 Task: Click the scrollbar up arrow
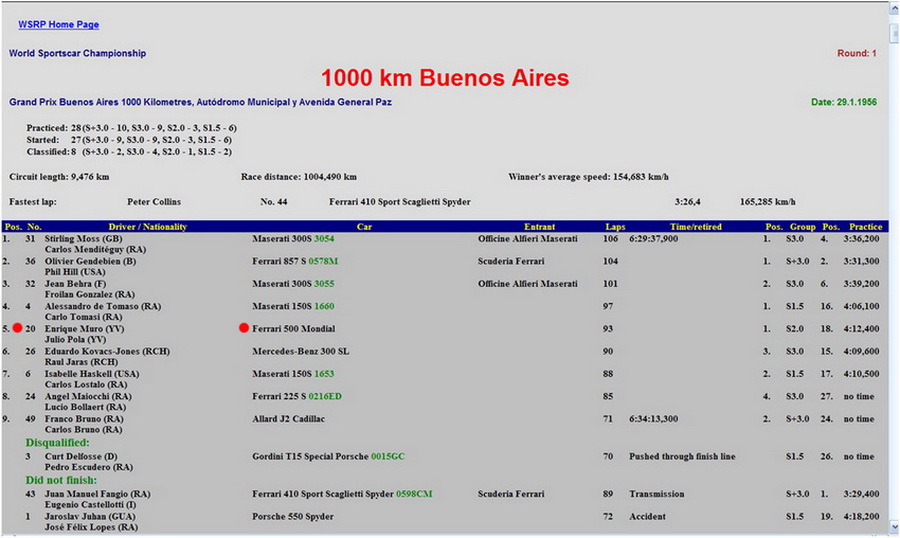pos(894,8)
